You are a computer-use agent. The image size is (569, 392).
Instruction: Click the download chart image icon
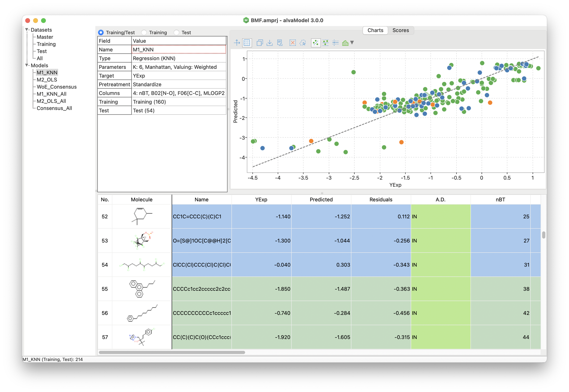coord(270,43)
